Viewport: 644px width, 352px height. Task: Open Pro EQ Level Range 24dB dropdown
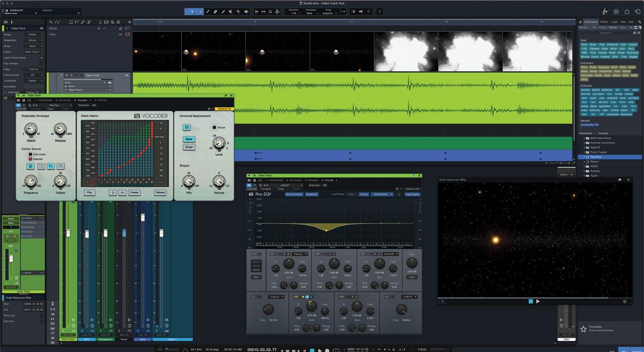click(x=352, y=194)
